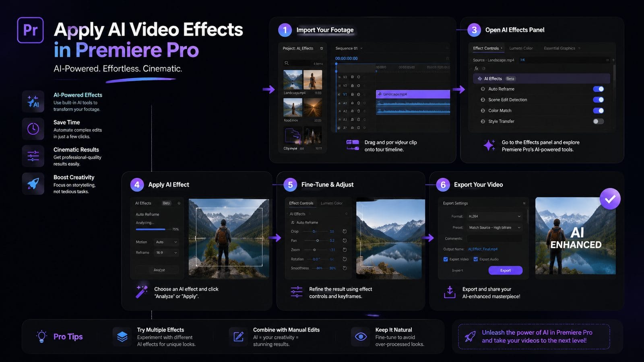Open the Preset dropdown Match Source High bitrate
Viewport: 644px width, 362px height.
coord(494,228)
